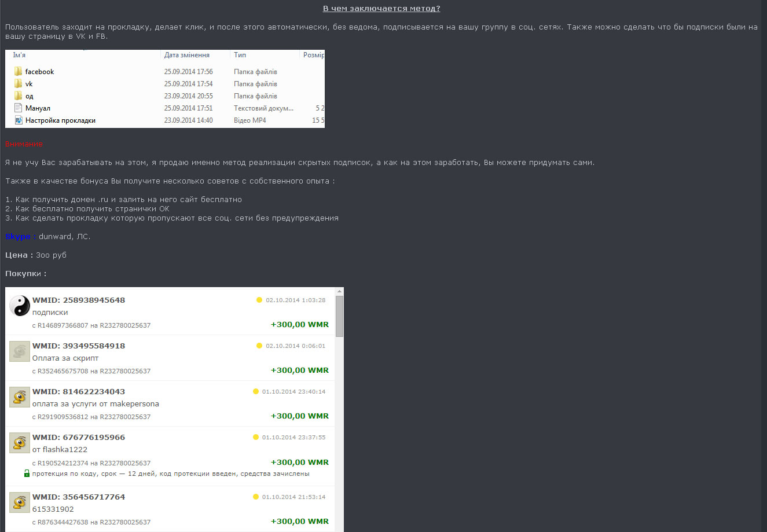This screenshot has height=532, width=767.
Task: Click the yellow status dot at 01.10.2014 21:53:14
Action: point(256,497)
